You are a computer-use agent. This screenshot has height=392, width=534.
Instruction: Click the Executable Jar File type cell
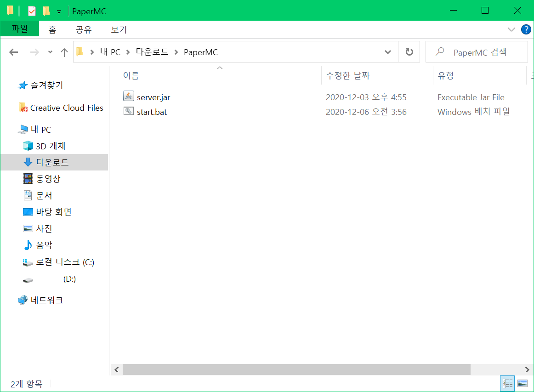[x=471, y=97]
